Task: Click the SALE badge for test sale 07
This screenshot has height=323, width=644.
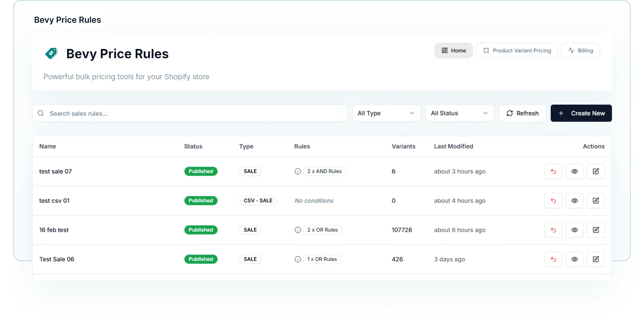Action: pos(250,171)
